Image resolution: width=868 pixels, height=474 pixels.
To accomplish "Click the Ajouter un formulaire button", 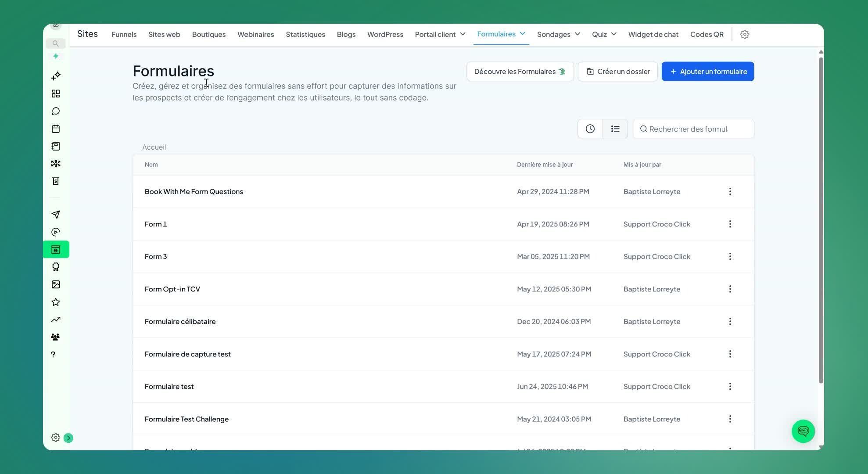I will click(x=707, y=72).
